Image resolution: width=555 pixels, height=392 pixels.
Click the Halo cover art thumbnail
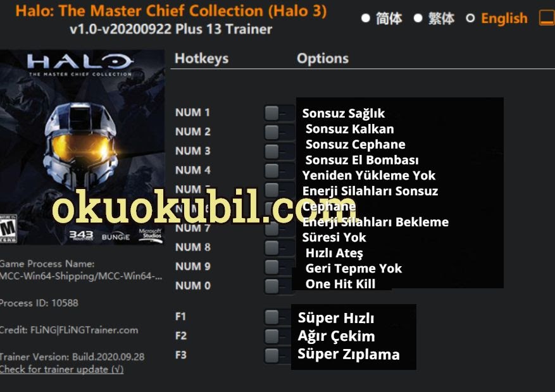[82, 147]
